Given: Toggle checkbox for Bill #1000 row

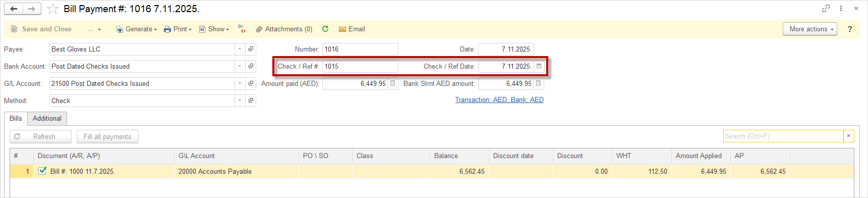Looking at the screenshot, I should [42, 171].
